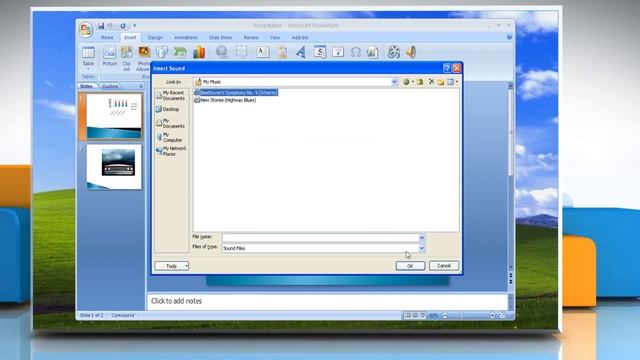Click the PowerPoint Help icon on the ribbon

pos(509,37)
